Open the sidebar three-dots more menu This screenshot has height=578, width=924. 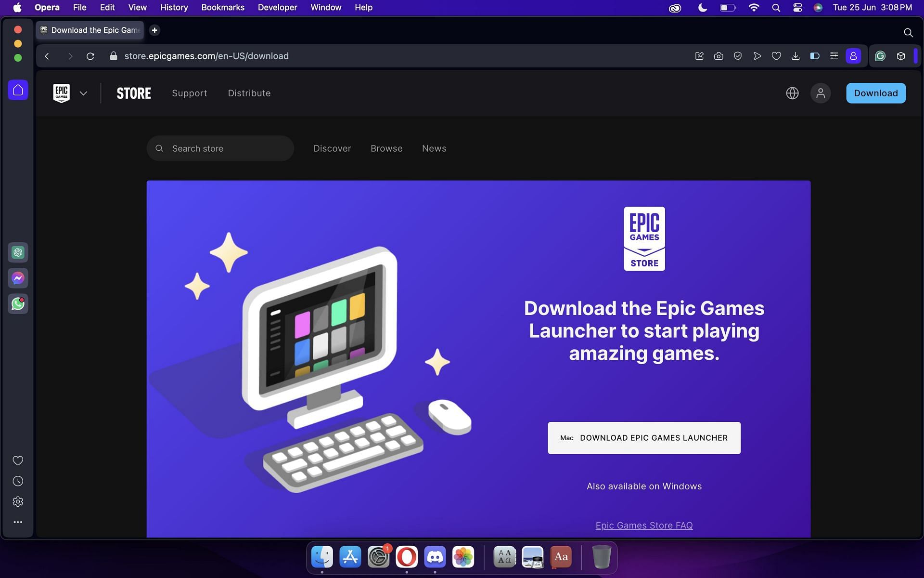(x=18, y=522)
